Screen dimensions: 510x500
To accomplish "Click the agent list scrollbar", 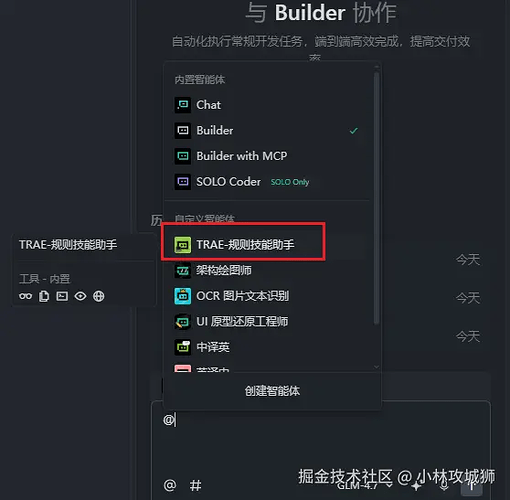I will tap(376, 198).
